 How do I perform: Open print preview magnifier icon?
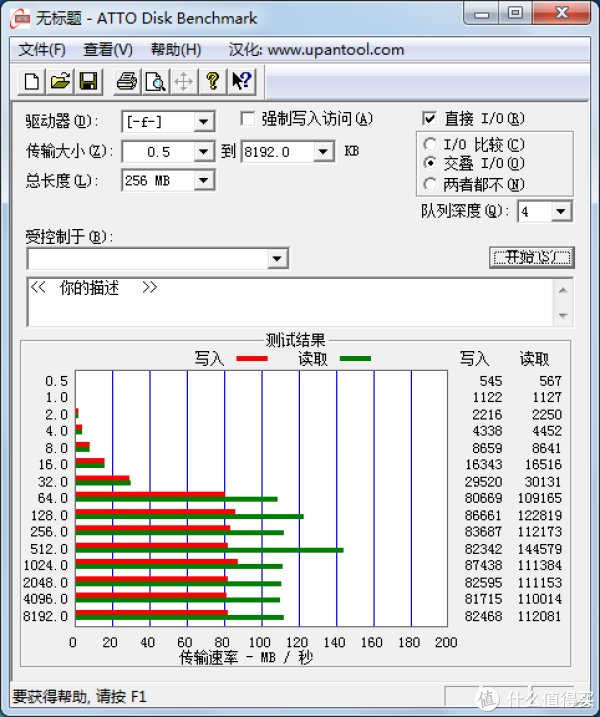tap(155, 82)
